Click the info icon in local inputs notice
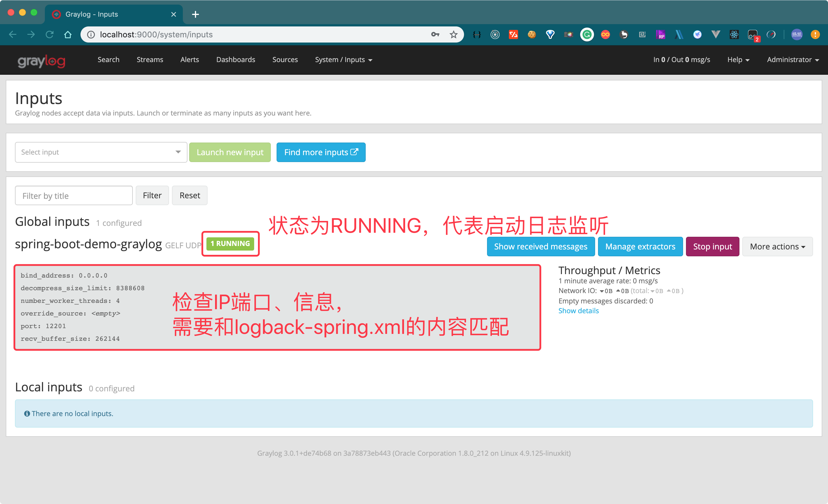 point(27,413)
